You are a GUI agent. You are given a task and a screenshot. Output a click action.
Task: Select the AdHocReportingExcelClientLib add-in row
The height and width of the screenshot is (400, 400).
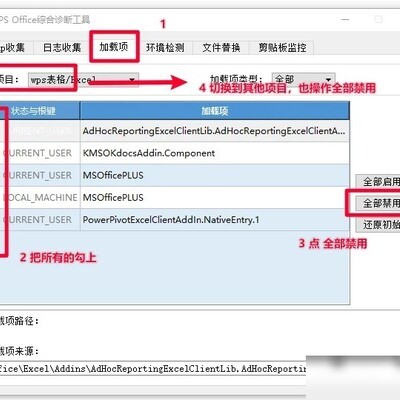175,131
